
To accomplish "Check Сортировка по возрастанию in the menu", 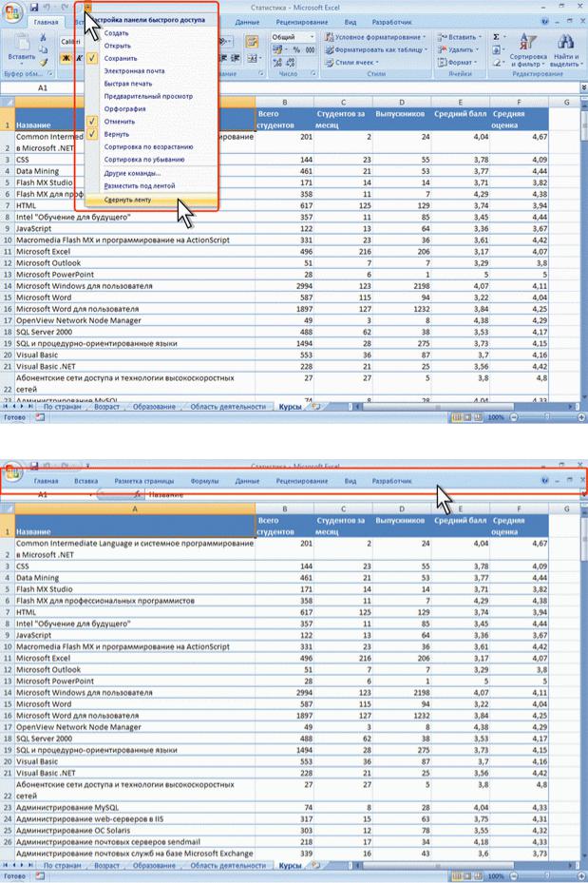I will [x=146, y=147].
